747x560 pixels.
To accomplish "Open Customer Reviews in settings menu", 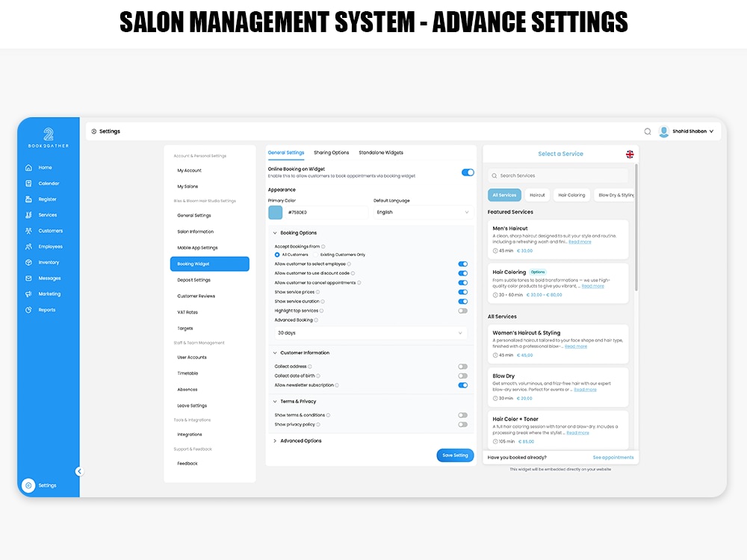I will coord(196,296).
